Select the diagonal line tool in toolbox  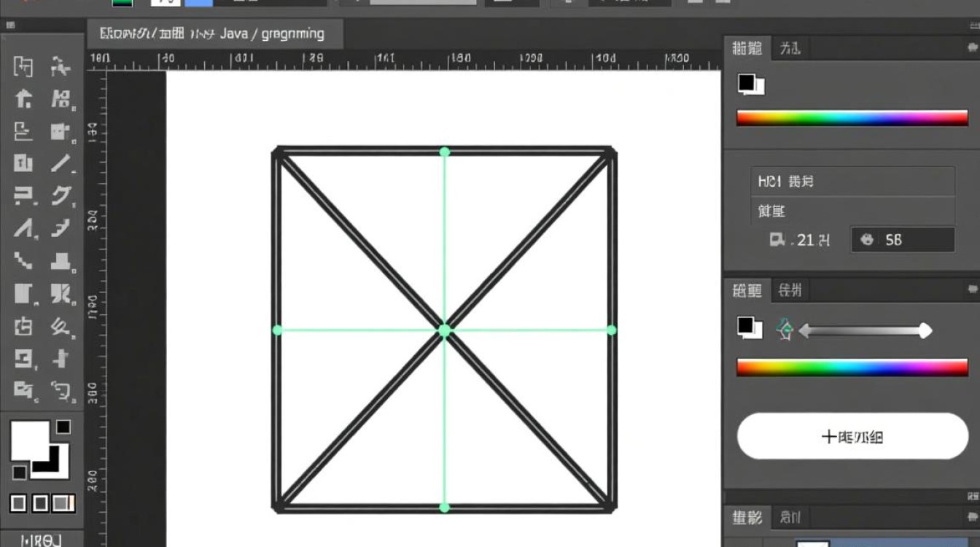pyautogui.click(x=61, y=163)
